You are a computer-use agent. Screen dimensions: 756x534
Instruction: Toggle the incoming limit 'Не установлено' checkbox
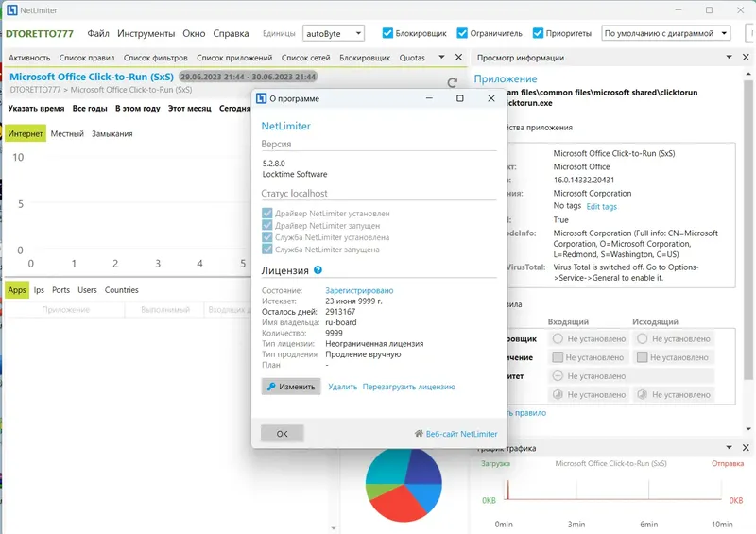tap(558, 357)
